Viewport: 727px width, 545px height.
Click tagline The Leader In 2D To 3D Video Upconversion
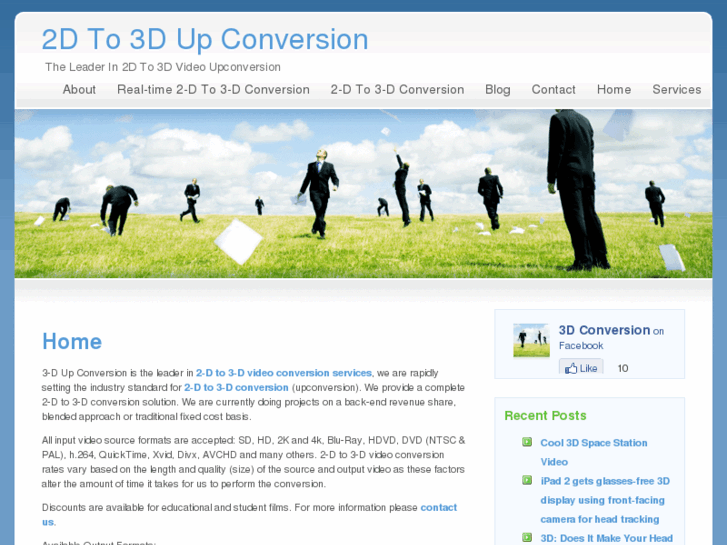(163, 67)
